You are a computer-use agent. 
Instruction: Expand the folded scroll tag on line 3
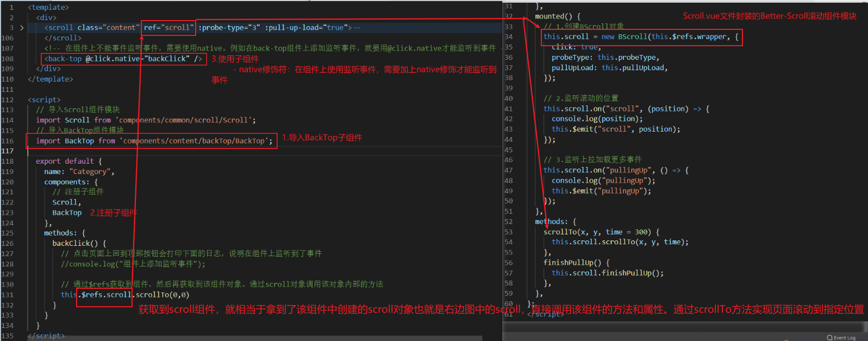point(22,28)
